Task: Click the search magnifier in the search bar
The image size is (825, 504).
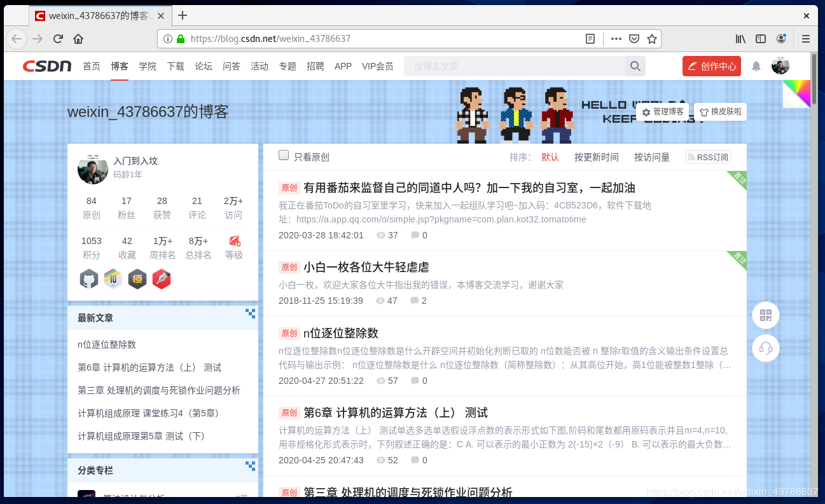Action: tap(635, 65)
